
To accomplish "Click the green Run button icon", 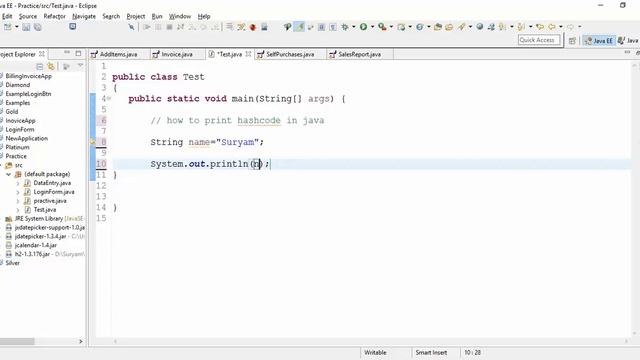I will pyautogui.click(x=363, y=27).
